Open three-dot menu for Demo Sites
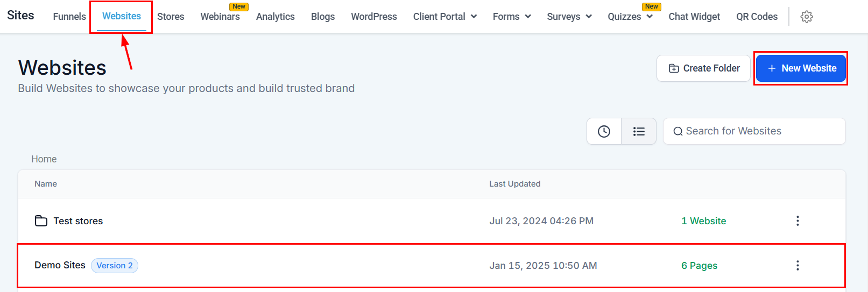The image size is (868, 292). (x=798, y=266)
